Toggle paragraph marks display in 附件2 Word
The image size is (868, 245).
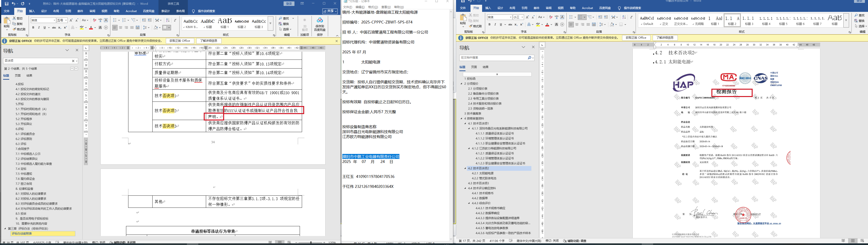point(176,20)
